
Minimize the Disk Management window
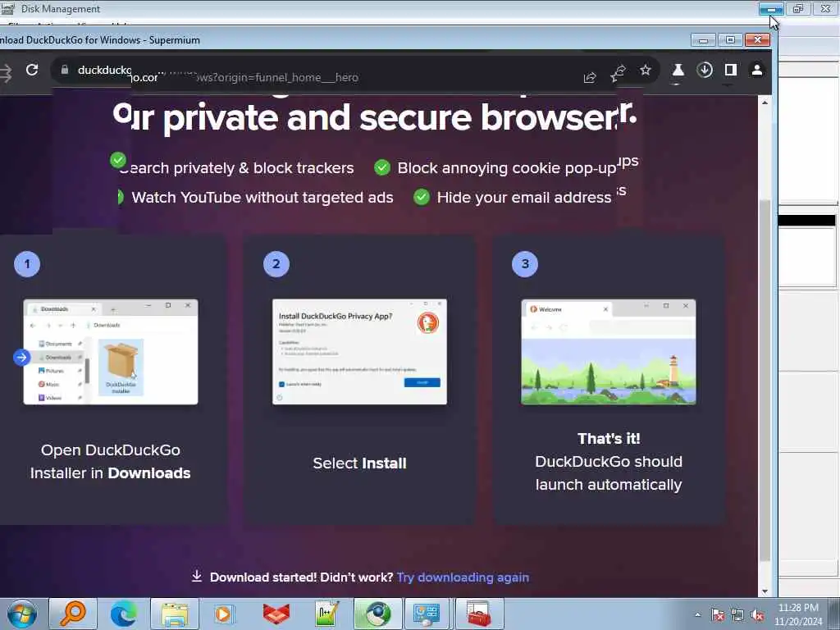coord(771,9)
